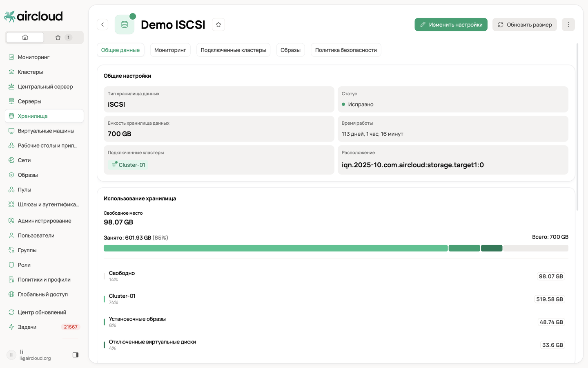The image size is (588, 368).
Task: Go to Пользователи page
Action: (44, 236)
